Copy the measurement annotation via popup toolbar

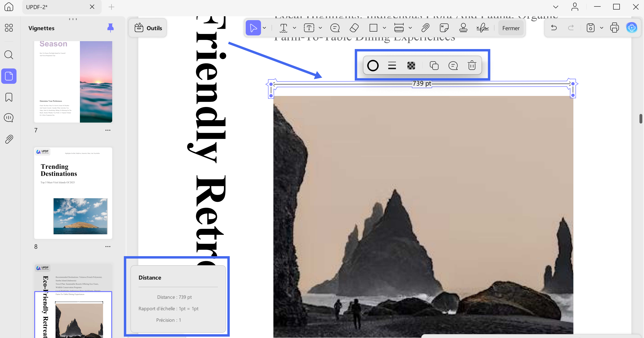[x=434, y=66]
